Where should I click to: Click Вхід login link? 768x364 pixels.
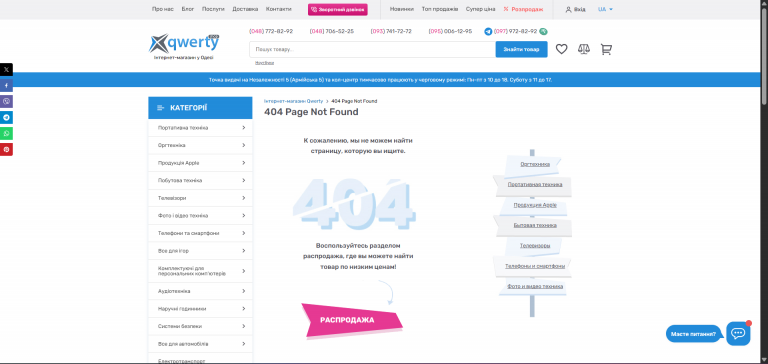[579, 9]
